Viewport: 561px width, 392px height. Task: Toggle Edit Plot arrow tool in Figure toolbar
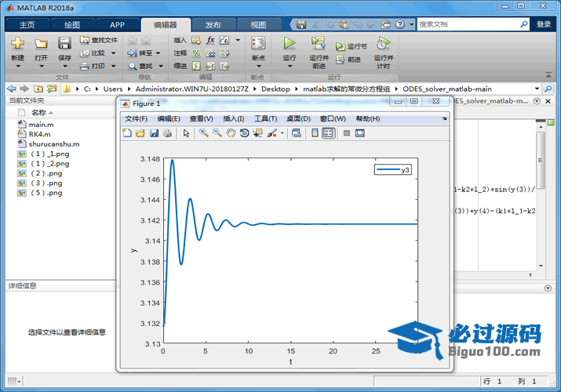(186, 133)
